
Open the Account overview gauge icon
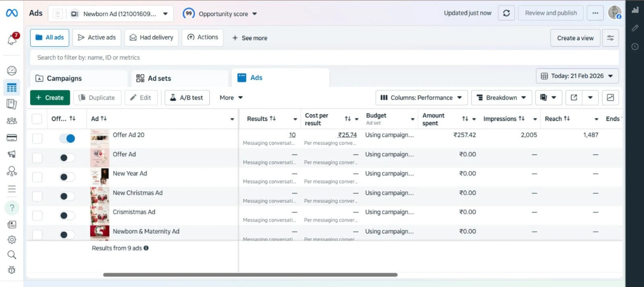12,71
